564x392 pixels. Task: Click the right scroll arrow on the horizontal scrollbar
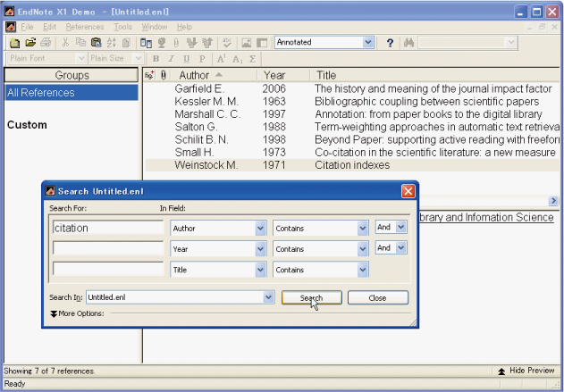[553, 201]
